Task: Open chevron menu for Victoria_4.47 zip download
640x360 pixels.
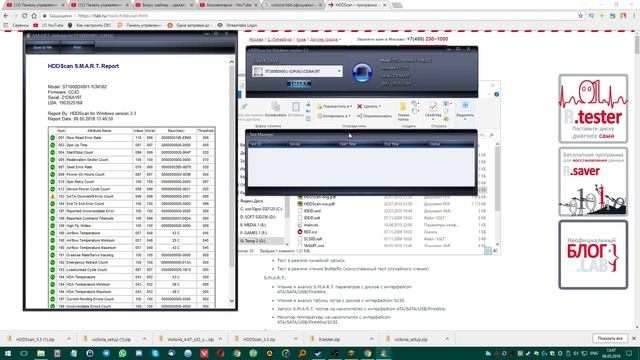Action: 220,339
